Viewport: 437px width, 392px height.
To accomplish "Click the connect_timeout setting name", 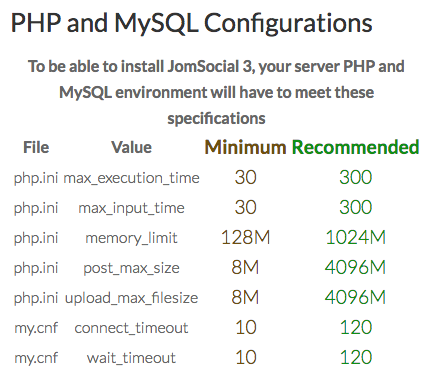I will [x=131, y=328].
